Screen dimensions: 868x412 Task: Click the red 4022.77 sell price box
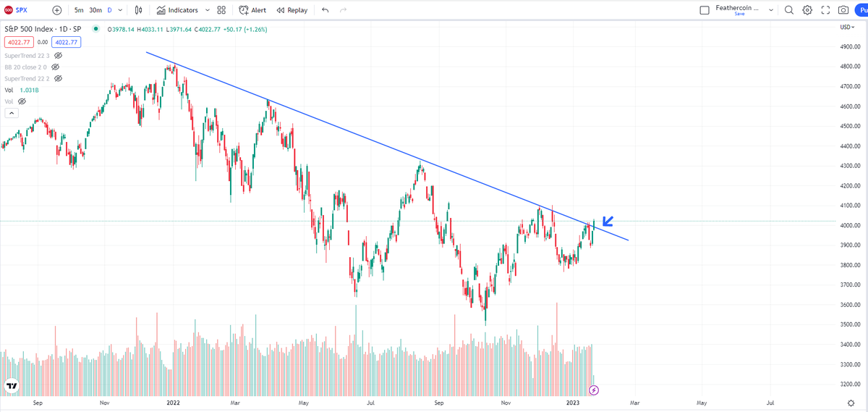(x=19, y=42)
